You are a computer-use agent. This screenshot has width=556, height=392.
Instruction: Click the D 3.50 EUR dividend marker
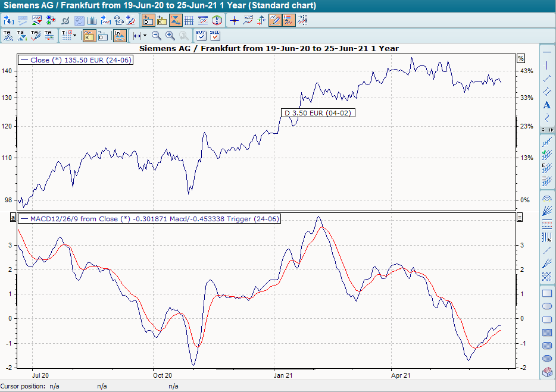tap(317, 112)
